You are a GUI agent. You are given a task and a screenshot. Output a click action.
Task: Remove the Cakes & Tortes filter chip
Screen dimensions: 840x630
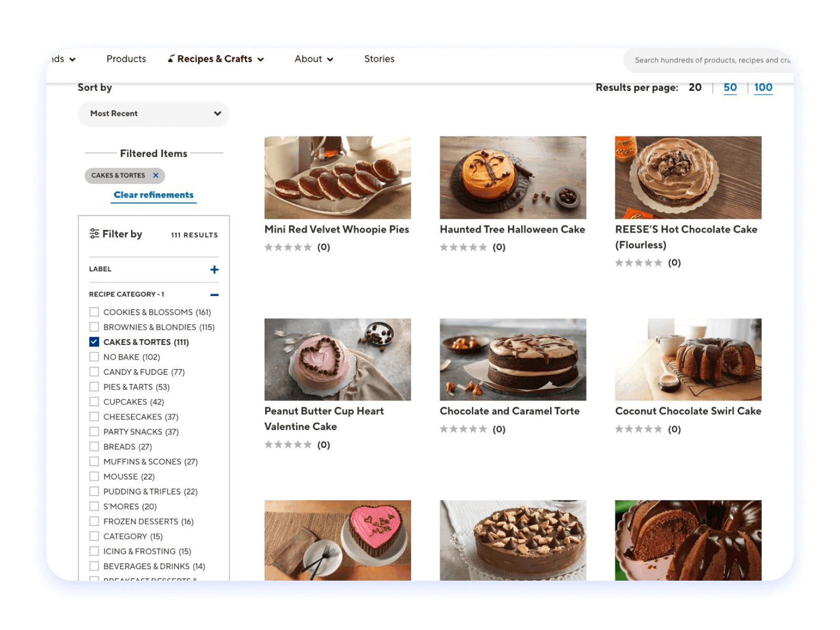click(155, 175)
